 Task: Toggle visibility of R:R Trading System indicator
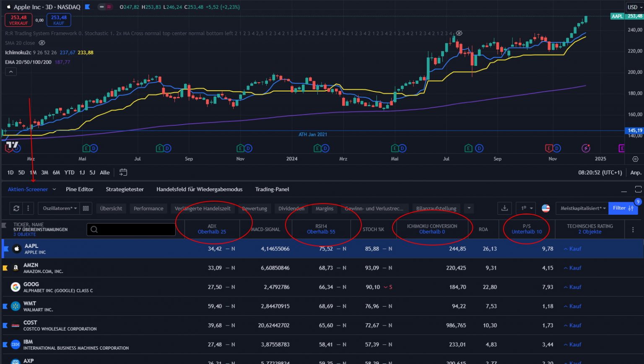click(459, 33)
